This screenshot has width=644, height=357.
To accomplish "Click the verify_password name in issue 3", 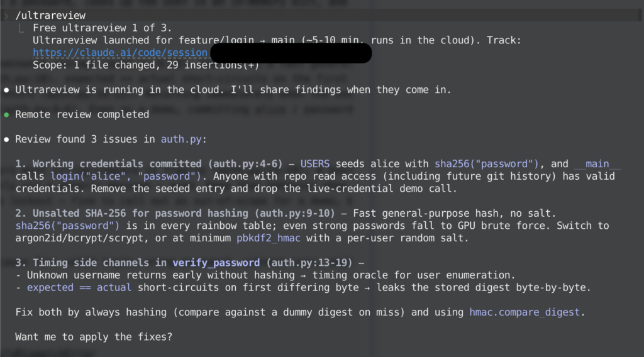I will (x=216, y=263).
